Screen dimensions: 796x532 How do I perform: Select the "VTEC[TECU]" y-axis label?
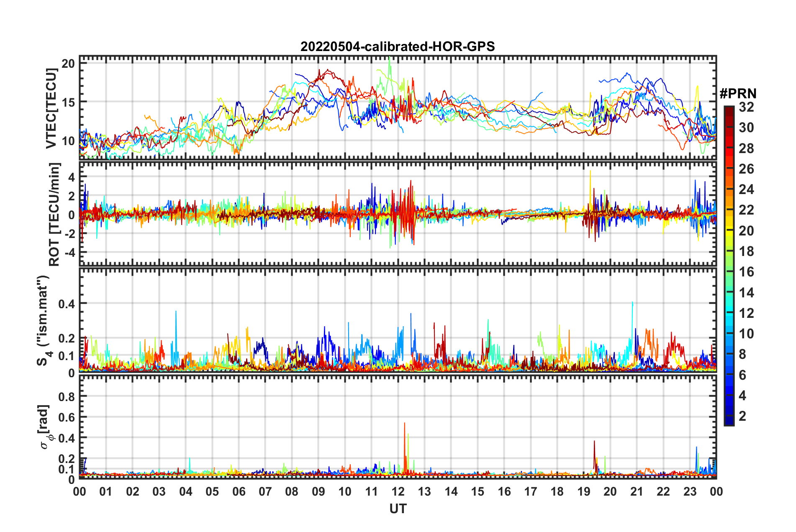pos(52,109)
